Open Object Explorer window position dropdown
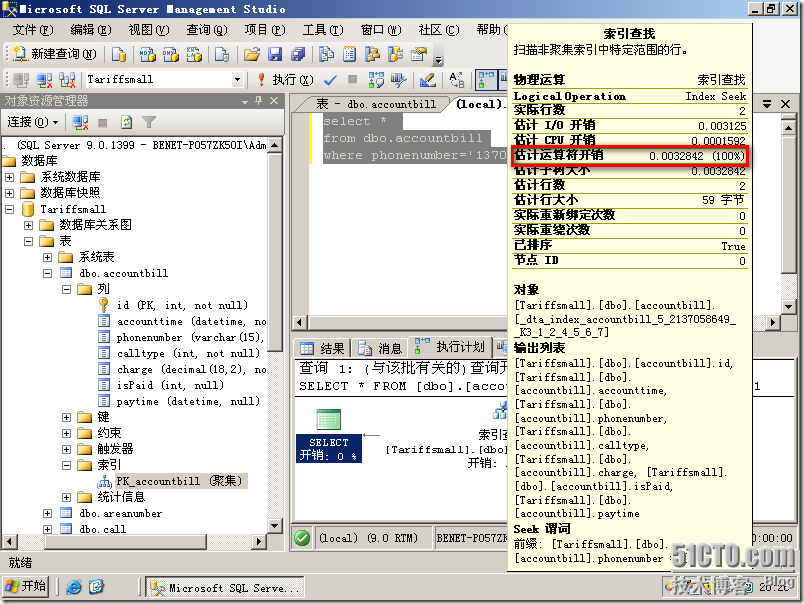804x604 pixels. click(x=245, y=102)
